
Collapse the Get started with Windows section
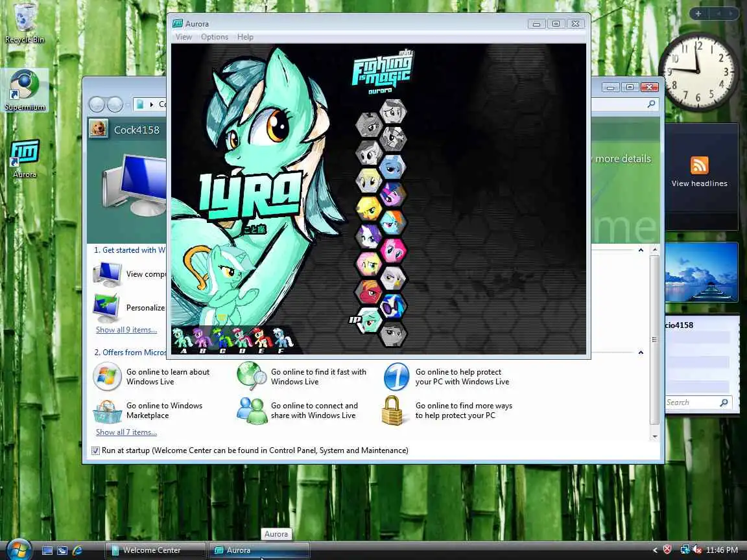(x=641, y=250)
